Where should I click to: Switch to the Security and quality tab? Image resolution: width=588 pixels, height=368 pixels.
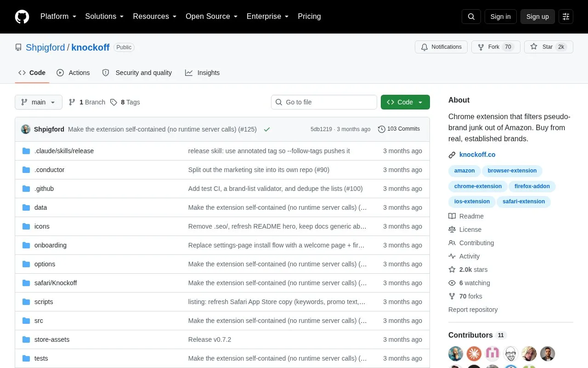click(137, 73)
